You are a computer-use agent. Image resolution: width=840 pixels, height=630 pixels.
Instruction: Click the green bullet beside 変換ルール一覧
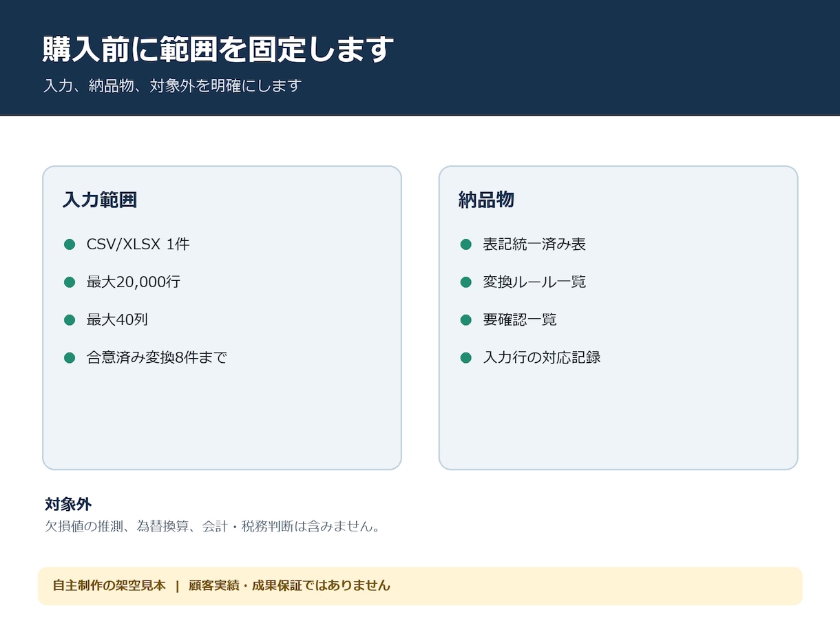point(465,282)
